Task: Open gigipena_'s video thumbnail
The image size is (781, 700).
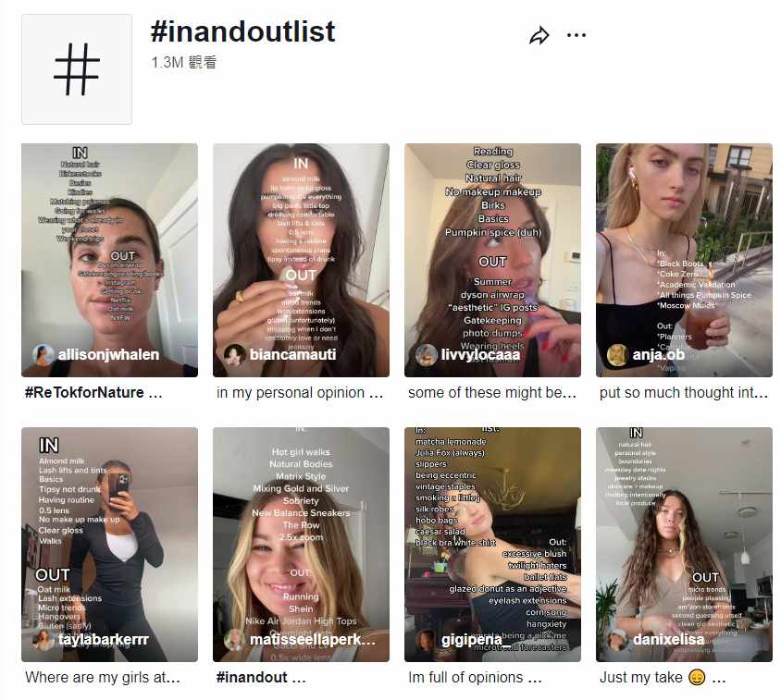Action: pyautogui.click(x=492, y=544)
